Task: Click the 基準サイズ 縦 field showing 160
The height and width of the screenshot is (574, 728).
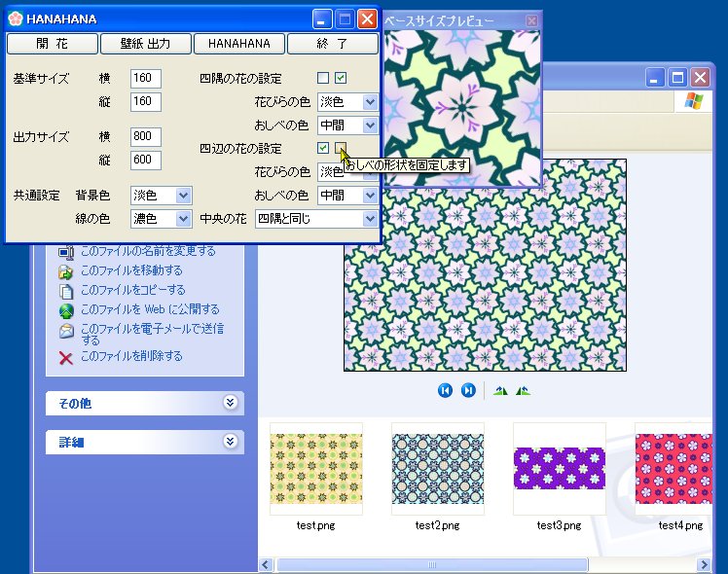Action: coord(146,101)
